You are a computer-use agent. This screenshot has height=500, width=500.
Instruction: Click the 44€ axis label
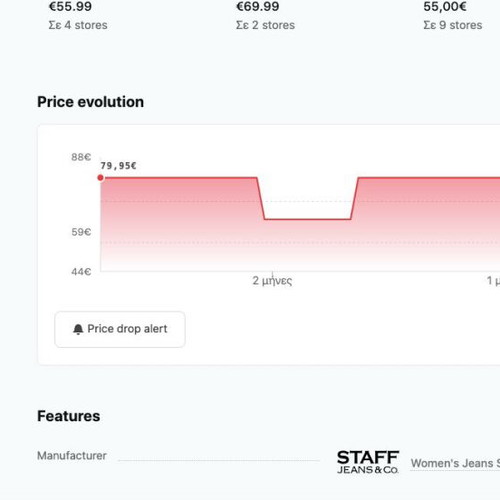click(x=81, y=272)
